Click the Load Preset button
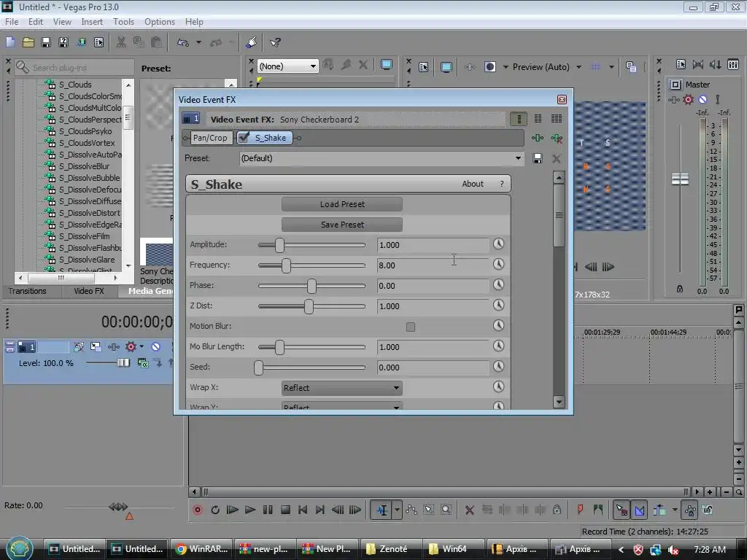 (x=341, y=204)
